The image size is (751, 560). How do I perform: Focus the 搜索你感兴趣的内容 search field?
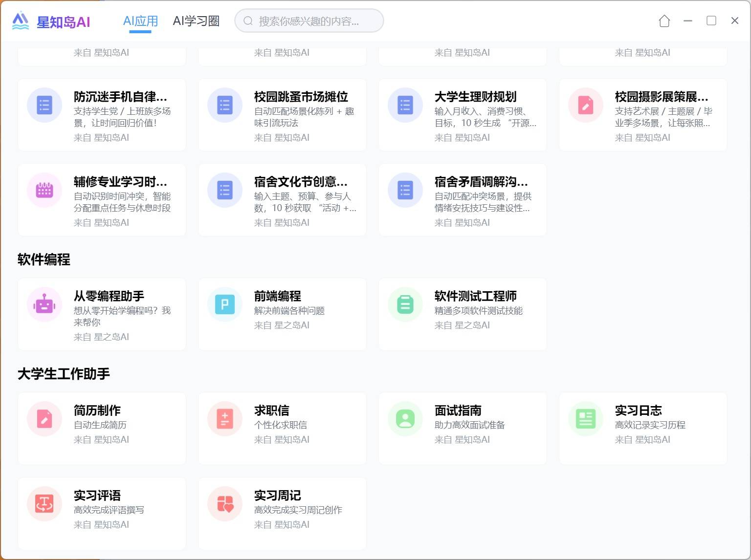[313, 21]
